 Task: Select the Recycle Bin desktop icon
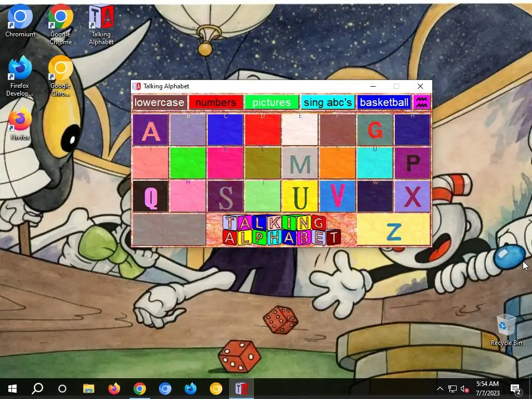506,330
